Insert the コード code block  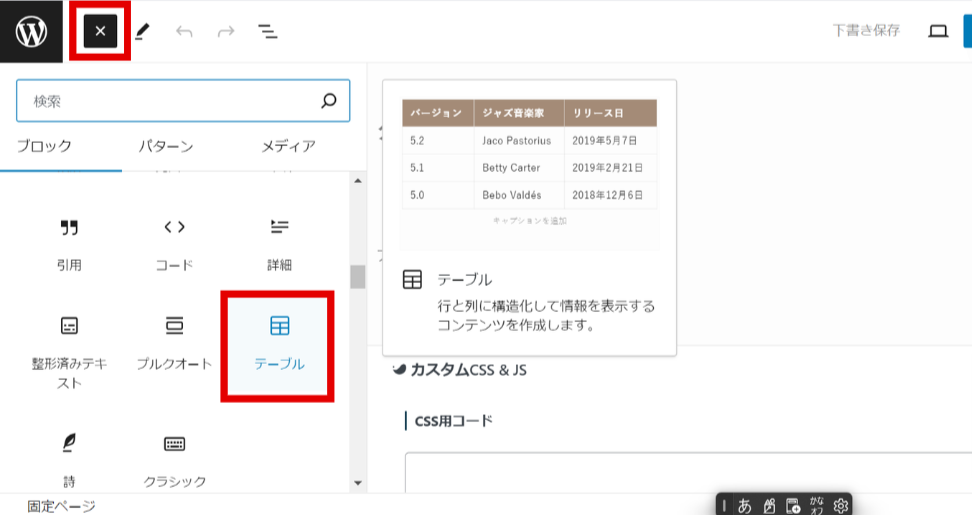coord(174,245)
